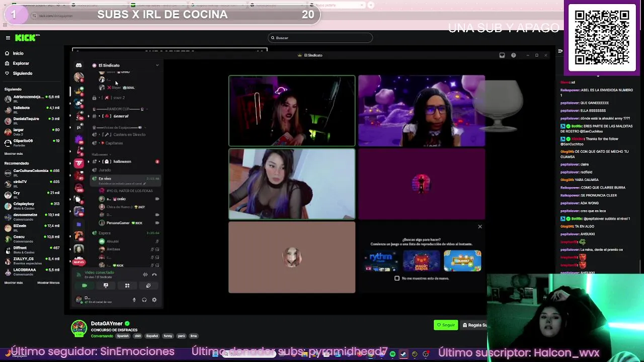644x362 pixels.
Task: Open DotaGAYmer channel avatar
Action: (79, 328)
